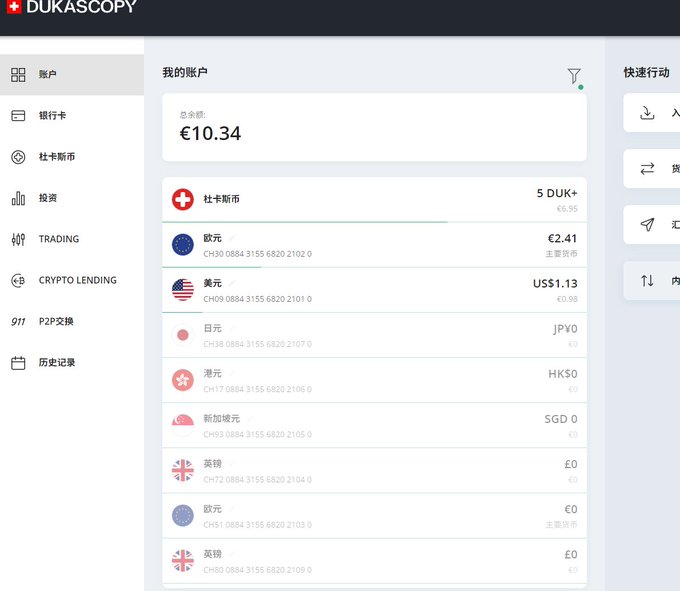Viewport: 680px width, 591px height.
Task: Click the 银行卡 bank card sidebar icon
Action: coord(18,116)
